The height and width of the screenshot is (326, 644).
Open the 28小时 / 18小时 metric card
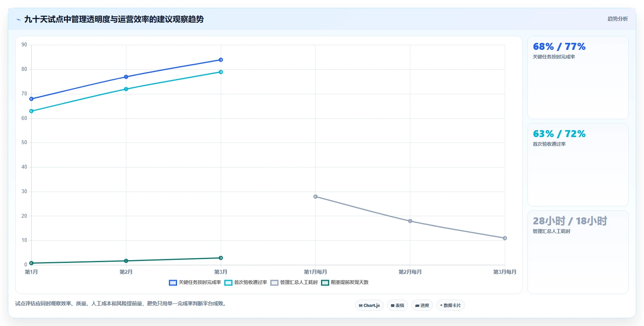point(578,252)
